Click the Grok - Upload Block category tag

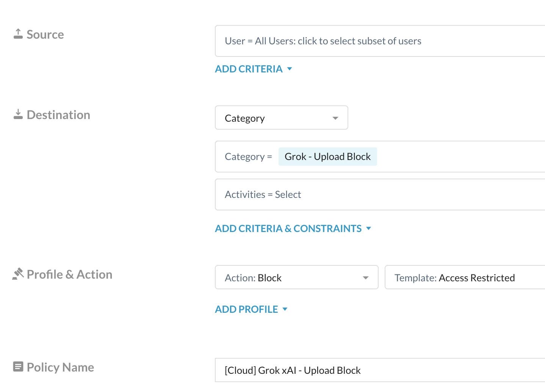[328, 157]
